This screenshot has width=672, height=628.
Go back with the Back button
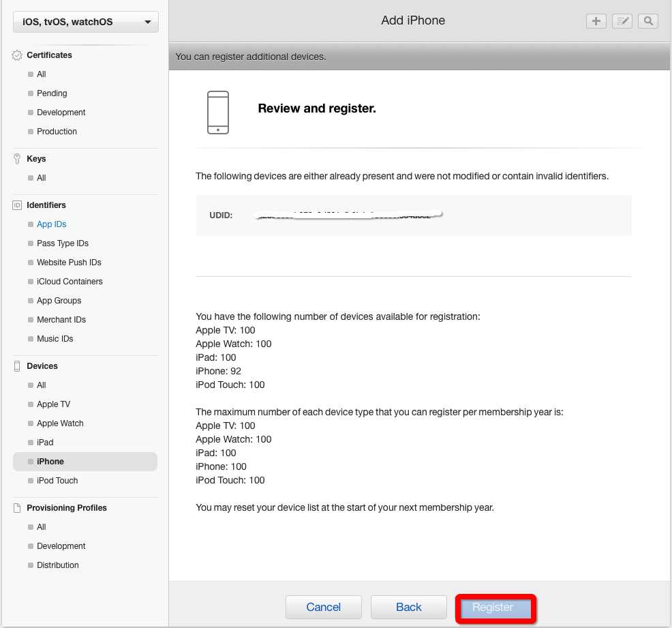[408, 607]
